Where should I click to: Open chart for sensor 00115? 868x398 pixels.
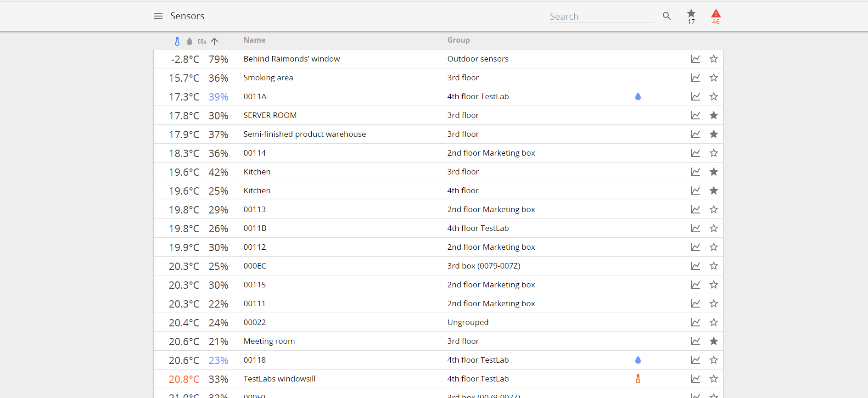[695, 285]
